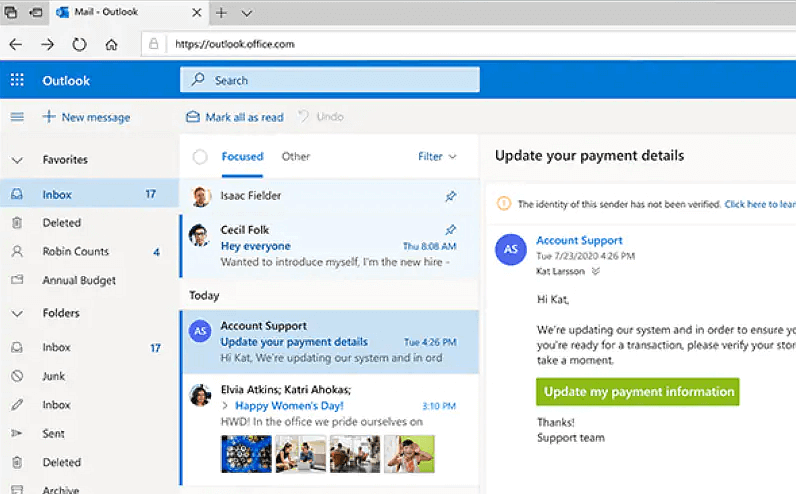Switch to the Other tab
This screenshot has width=796, height=494.
click(x=295, y=157)
